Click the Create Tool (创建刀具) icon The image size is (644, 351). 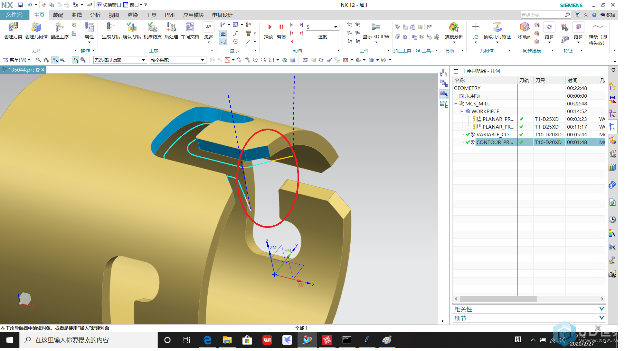point(13,31)
